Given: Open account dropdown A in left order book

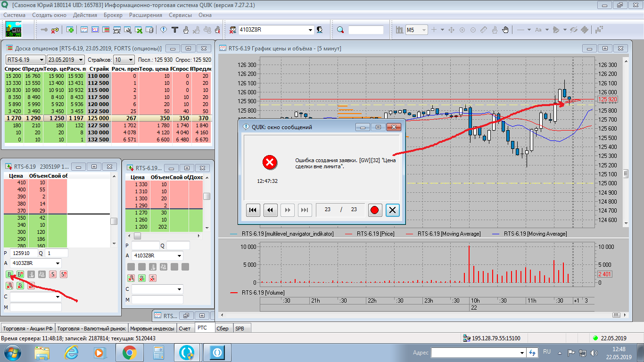Looking at the screenshot, I should click(58, 263).
